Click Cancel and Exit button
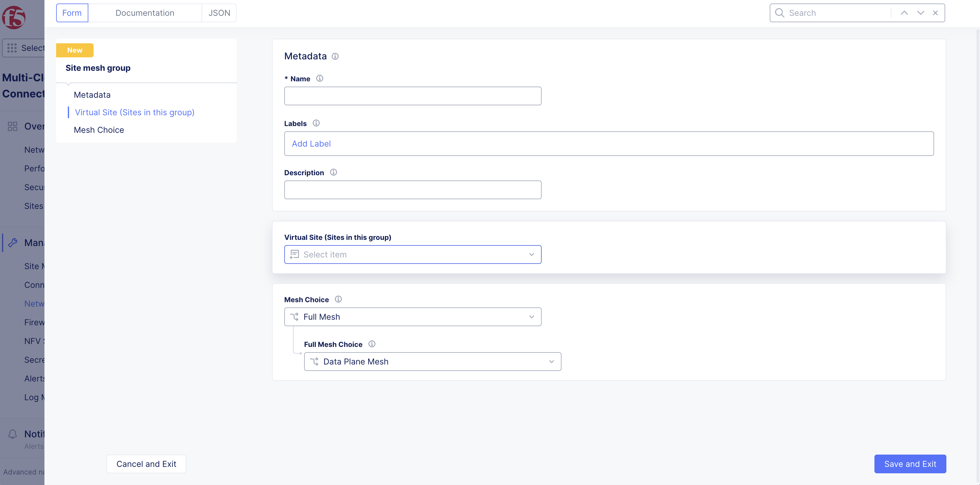 coord(146,464)
